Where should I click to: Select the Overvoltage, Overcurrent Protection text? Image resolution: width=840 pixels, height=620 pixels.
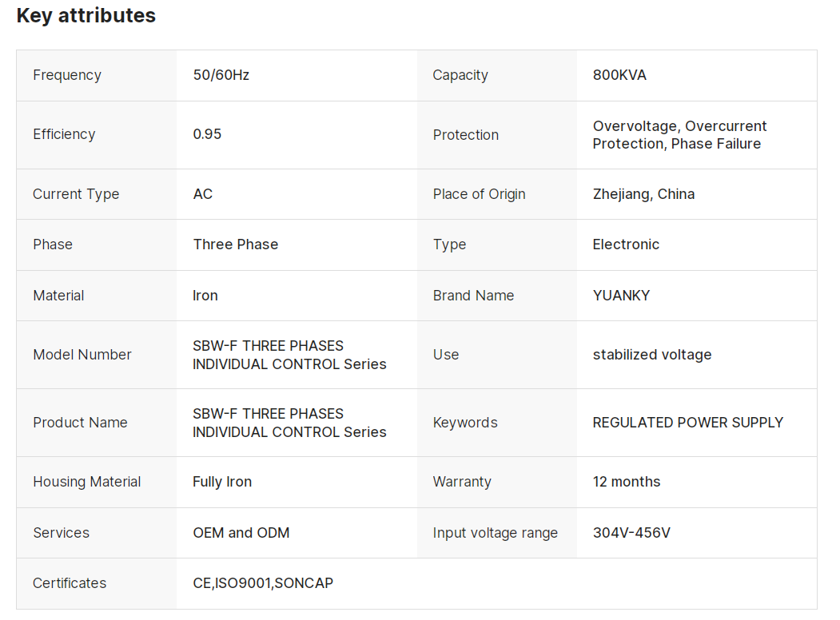[679, 135]
